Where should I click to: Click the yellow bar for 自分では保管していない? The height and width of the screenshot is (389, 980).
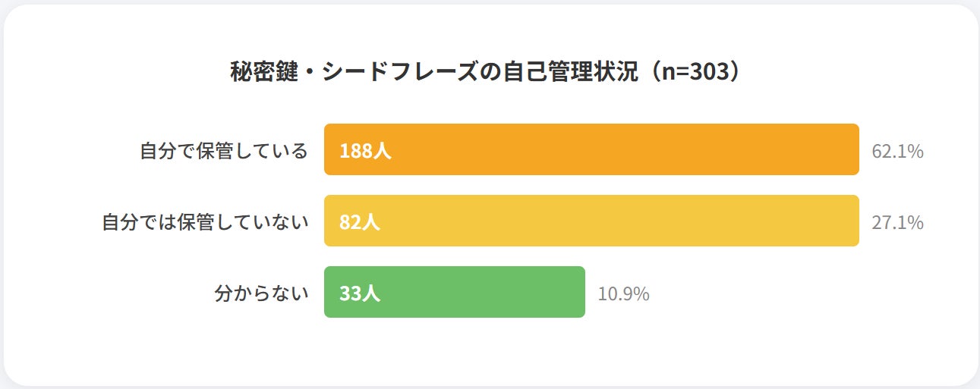point(607,221)
